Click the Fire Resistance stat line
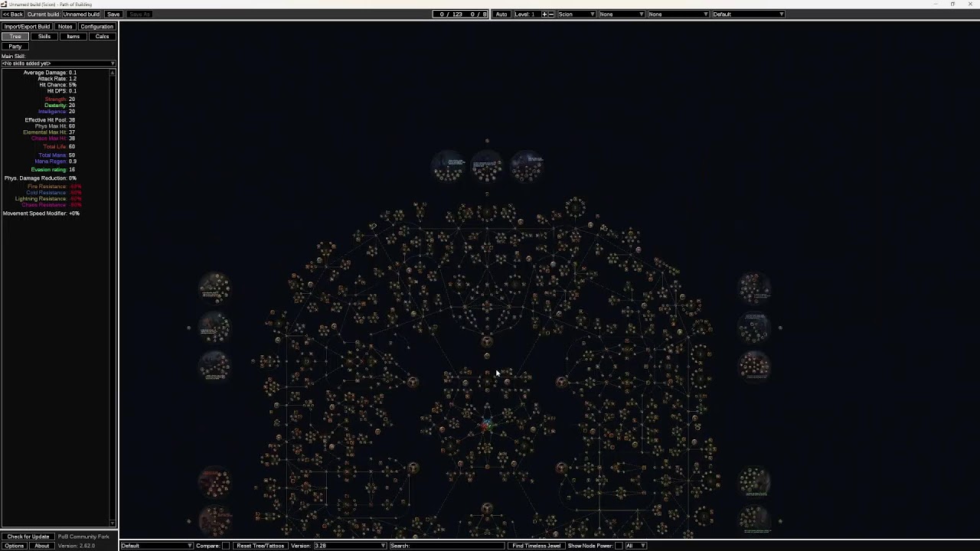980x551 pixels. point(54,187)
